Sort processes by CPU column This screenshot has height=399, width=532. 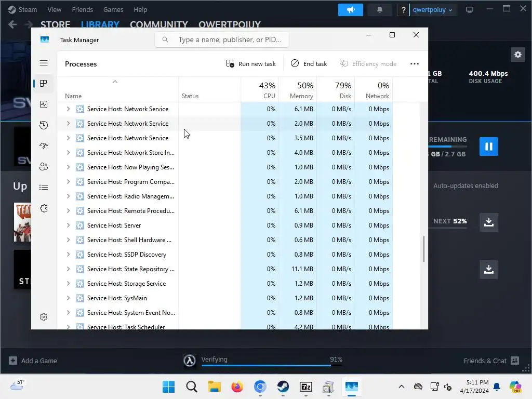(260, 90)
